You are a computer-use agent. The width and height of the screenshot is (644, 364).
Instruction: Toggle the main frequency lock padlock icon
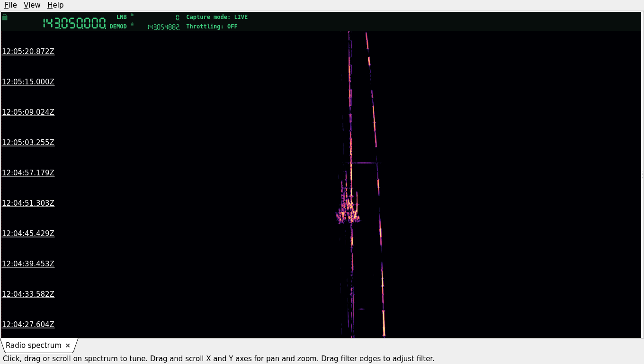tap(5, 17)
